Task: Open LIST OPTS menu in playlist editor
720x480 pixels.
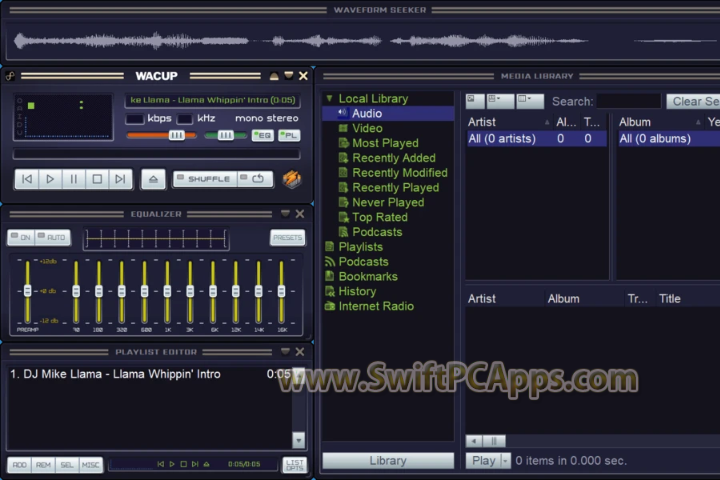Action: 294,465
